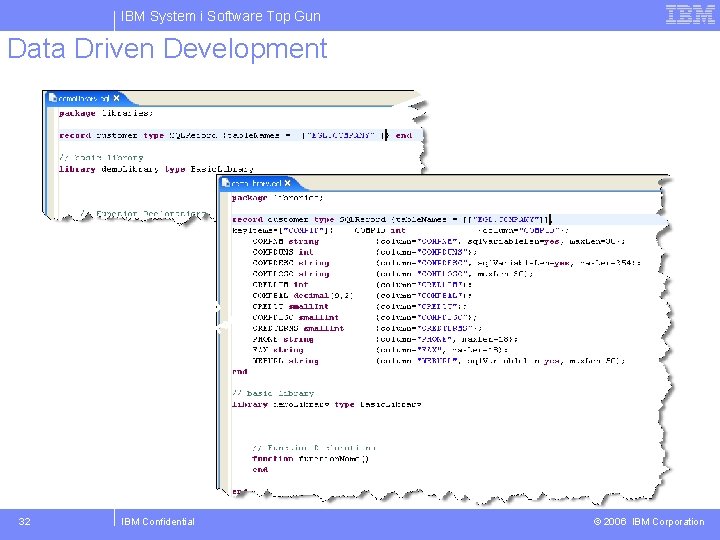Click the library type BasicLibrary line in front editor
Screen dimensions: 720x540
click(326, 405)
